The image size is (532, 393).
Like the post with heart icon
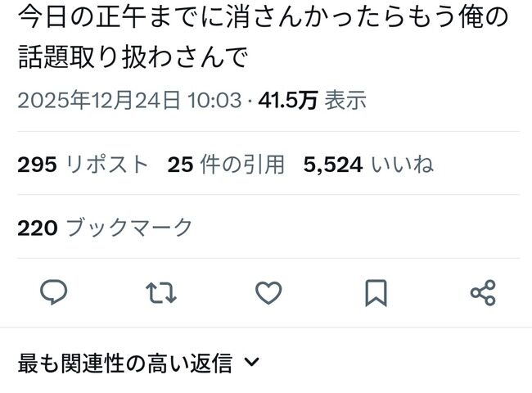268,292
